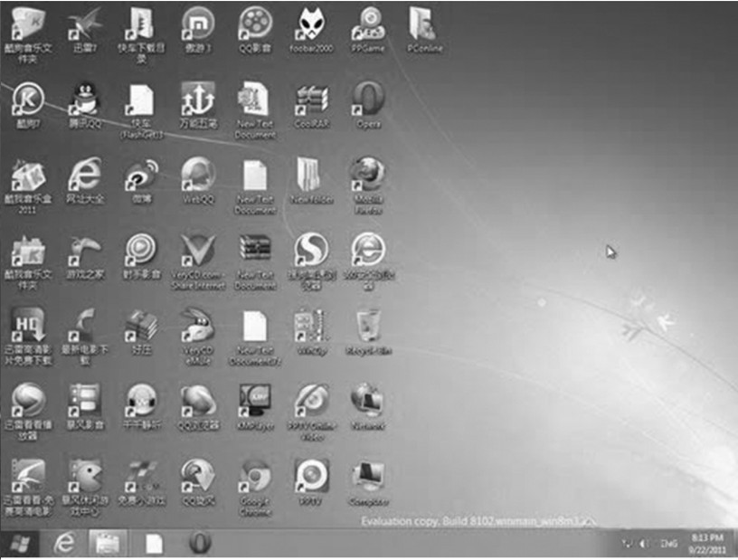Open the 微博 Weibo shortcut
This screenshot has height=560, width=738.
point(141,181)
